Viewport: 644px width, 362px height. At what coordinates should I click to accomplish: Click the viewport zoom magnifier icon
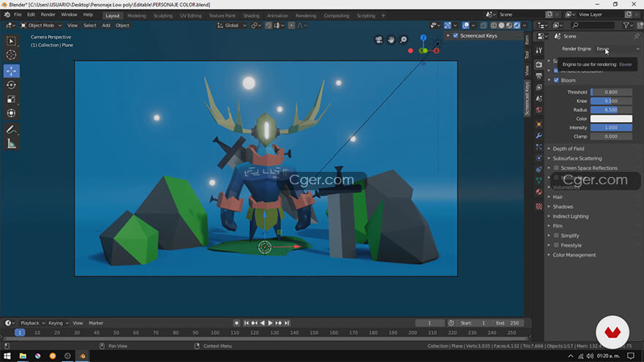[x=405, y=39]
